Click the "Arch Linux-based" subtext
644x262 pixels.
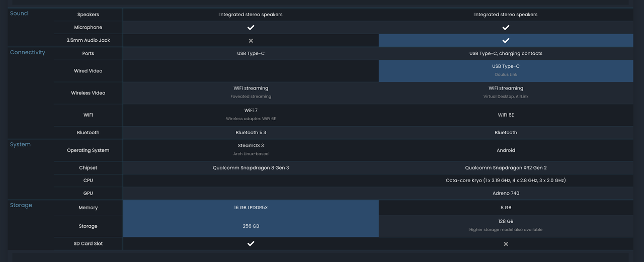(251, 154)
